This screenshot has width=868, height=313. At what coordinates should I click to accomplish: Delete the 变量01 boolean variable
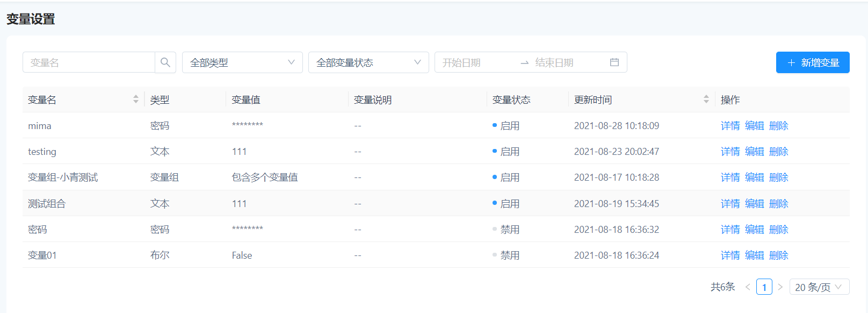778,255
